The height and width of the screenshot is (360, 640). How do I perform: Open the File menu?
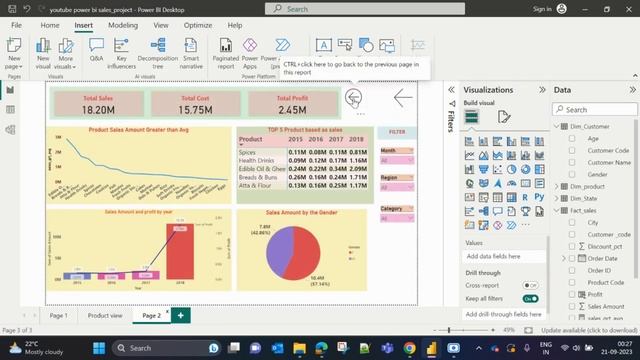tap(16, 25)
